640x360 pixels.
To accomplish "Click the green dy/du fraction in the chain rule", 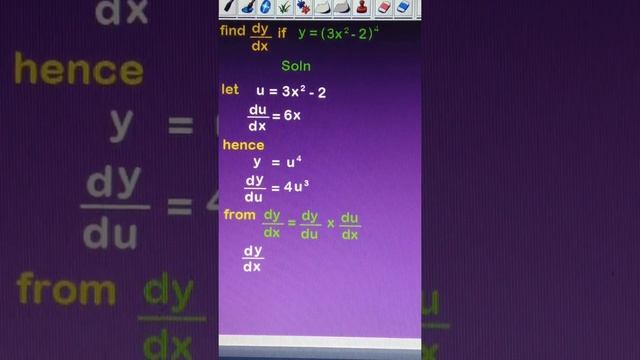I will coord(310,225).
